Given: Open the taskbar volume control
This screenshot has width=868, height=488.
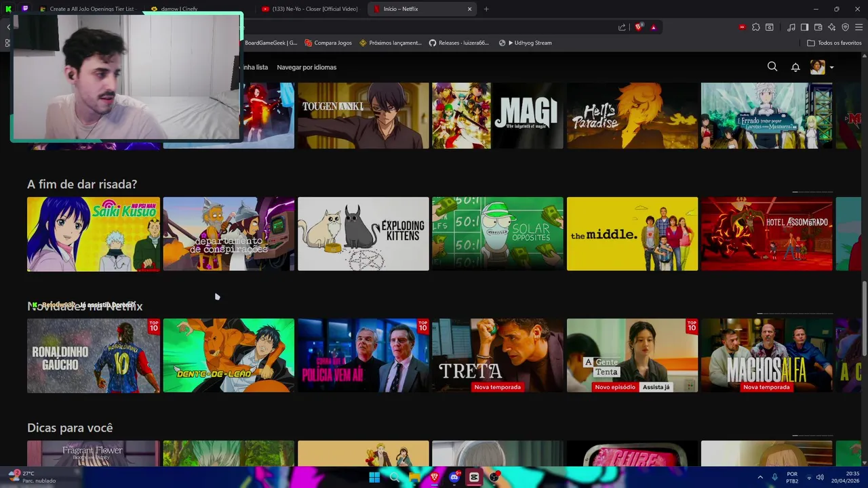Looking at the screenshot, I should click(820, 477).
